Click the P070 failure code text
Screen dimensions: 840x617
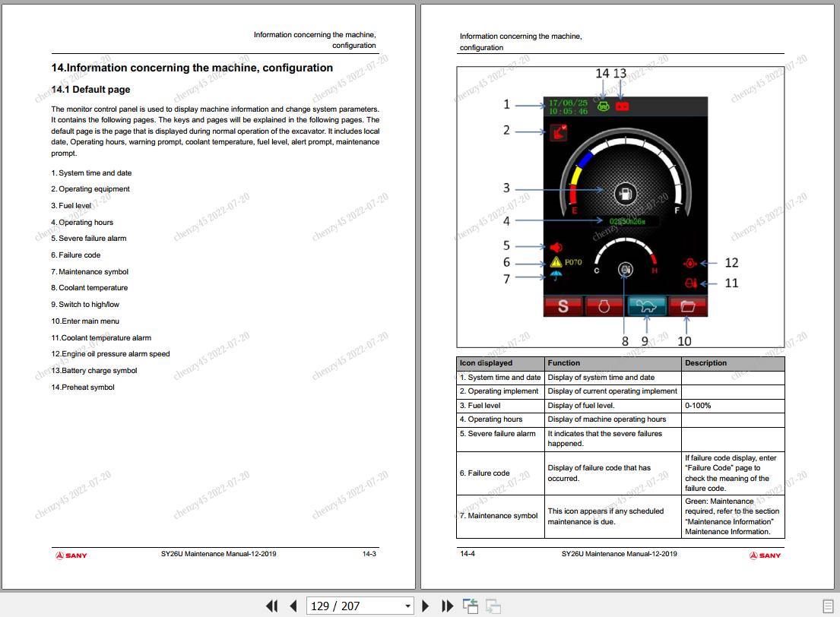pos(573,262)
